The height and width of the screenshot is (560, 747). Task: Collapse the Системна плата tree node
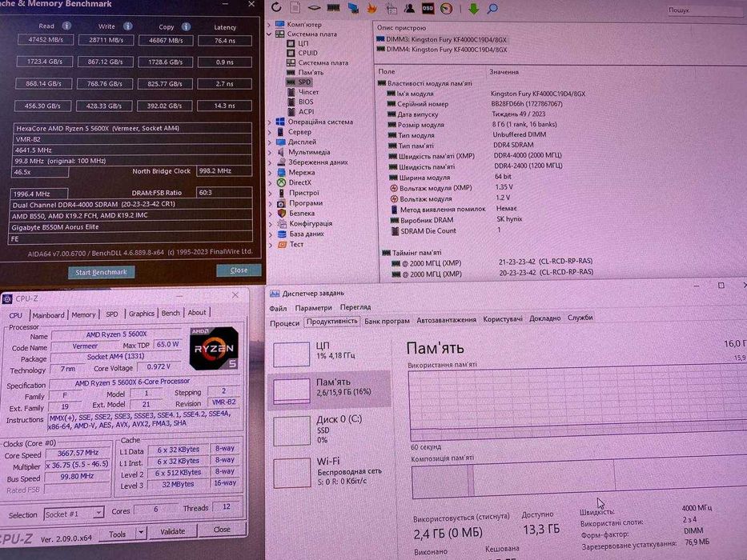click(269, 34)
